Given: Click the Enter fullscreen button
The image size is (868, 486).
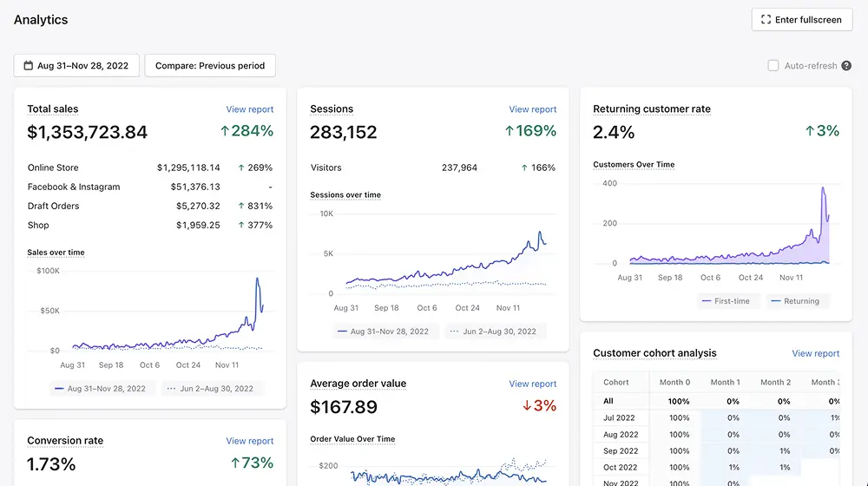Looking at the screenshot, I should (x=801, y=19).
